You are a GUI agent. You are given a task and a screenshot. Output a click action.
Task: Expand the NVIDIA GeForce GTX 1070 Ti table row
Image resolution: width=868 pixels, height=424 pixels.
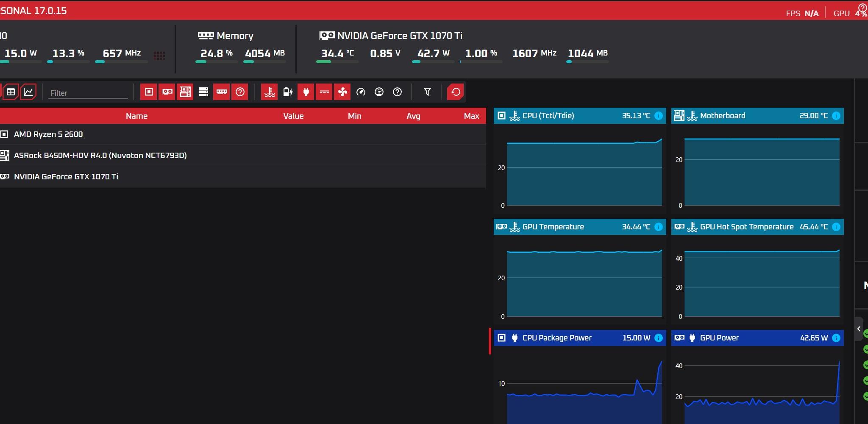click(x=243, y=177)
